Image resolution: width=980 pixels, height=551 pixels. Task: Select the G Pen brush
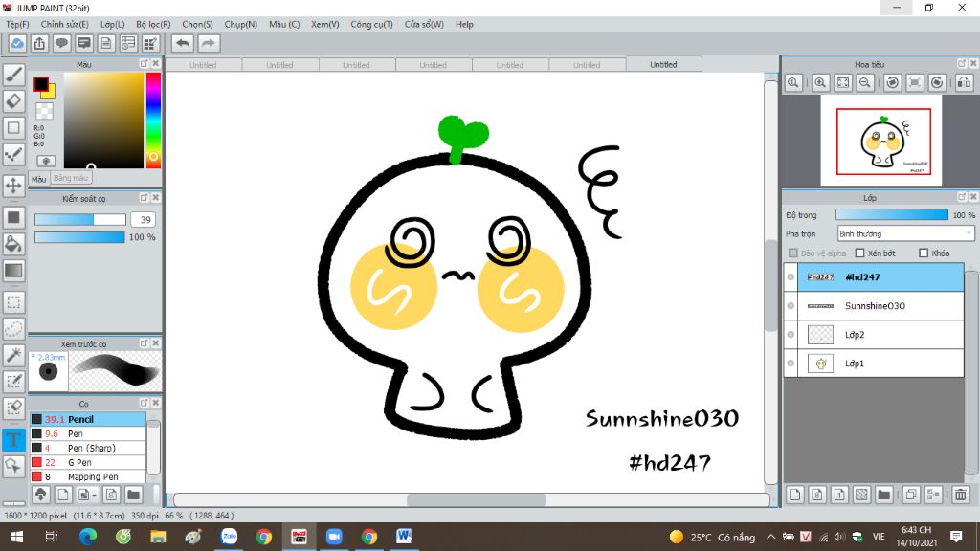87,462
